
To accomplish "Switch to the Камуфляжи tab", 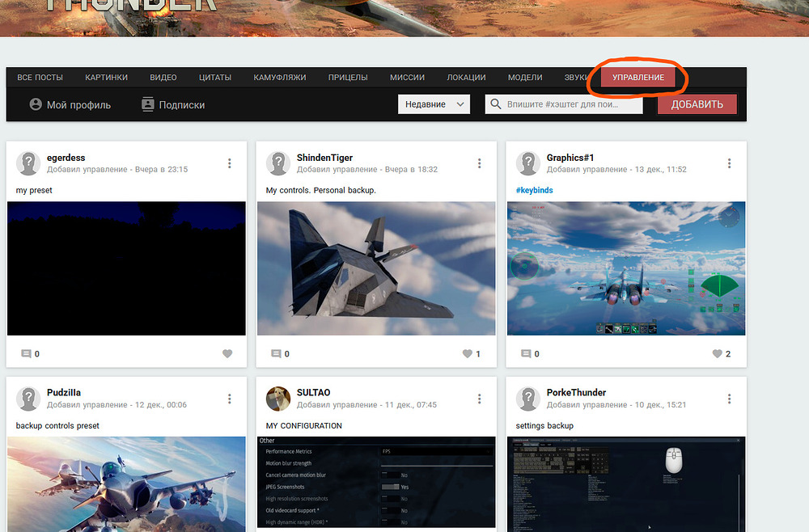I will (280, 78).
